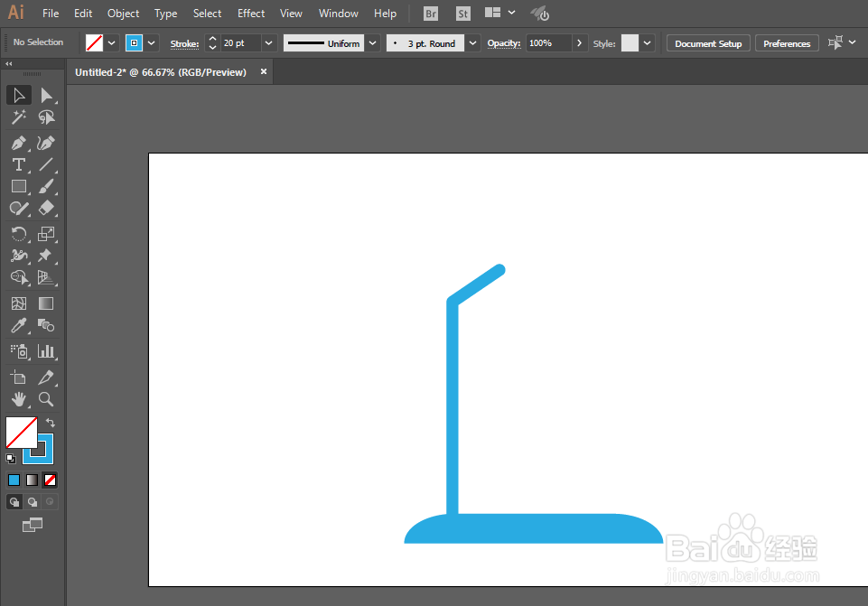Open the File menu
This screenshot has height=606, width=868.
coord(51,14)
